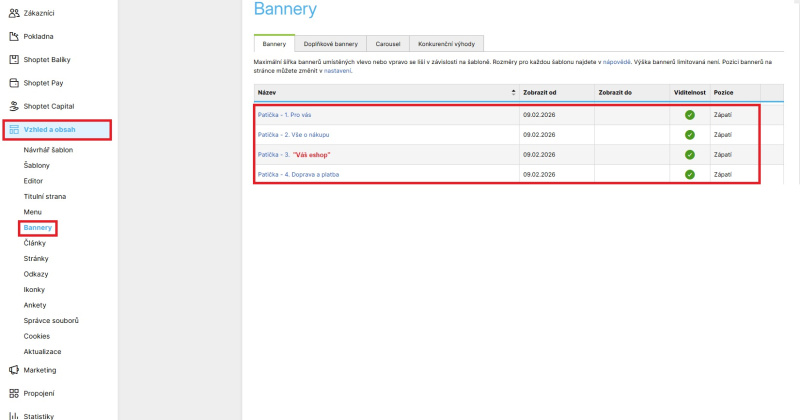Open Editor submenu item
This screenshot has width=800, height=420.
coord(33,181)
